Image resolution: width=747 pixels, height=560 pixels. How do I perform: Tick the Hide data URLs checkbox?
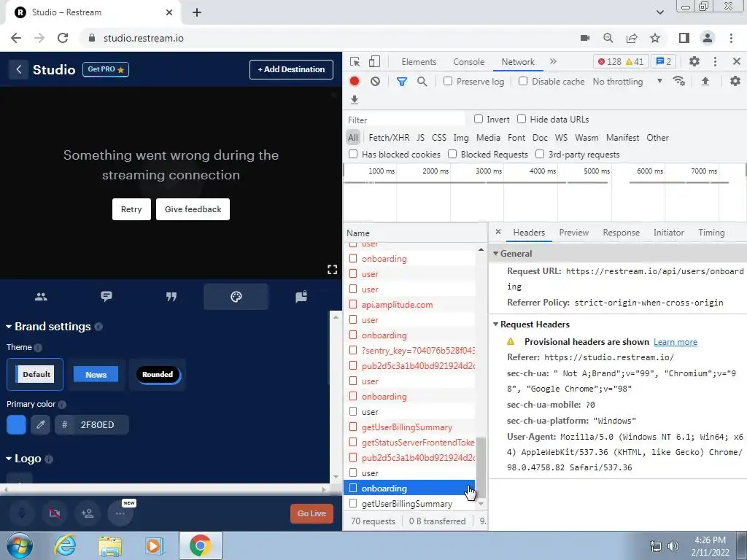click(522, 119)
